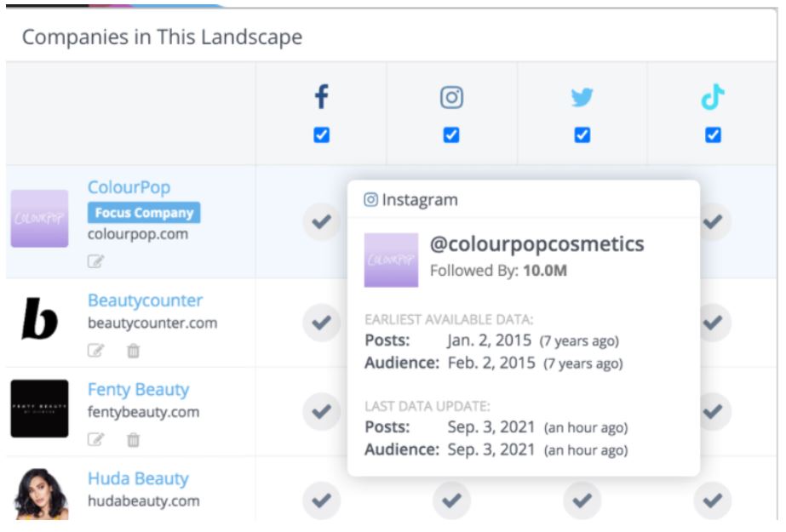
Task: Uncheck the TikTok channel checkbox
Action: (x=713, y=134)
